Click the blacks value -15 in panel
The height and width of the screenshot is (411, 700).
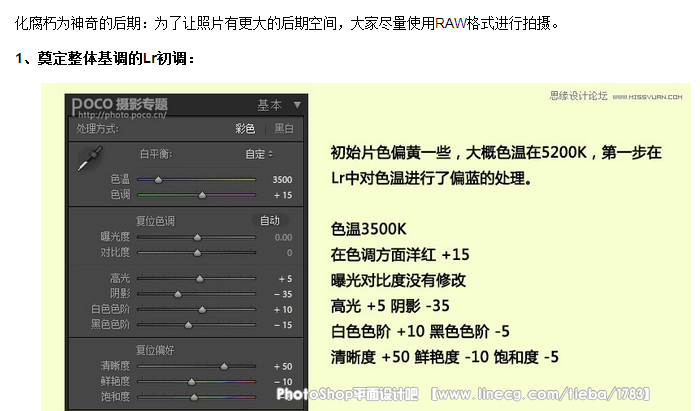[283, 325]
